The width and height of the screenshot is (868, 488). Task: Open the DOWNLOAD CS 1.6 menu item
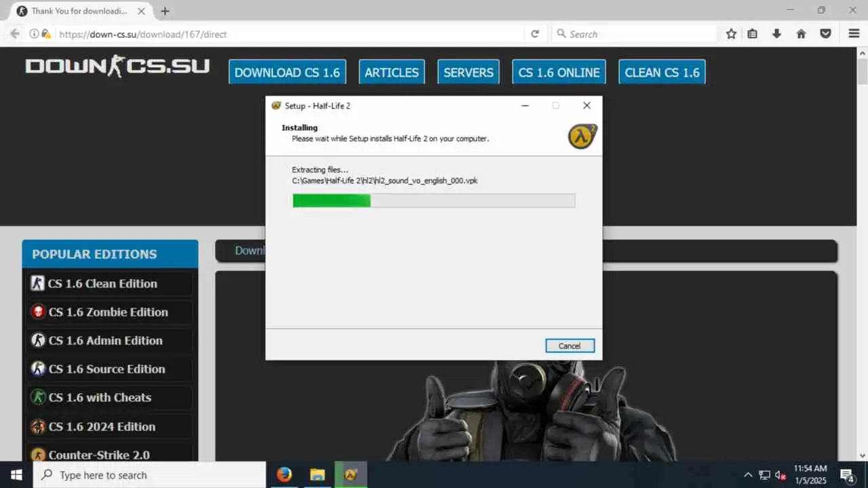(287, 73)
